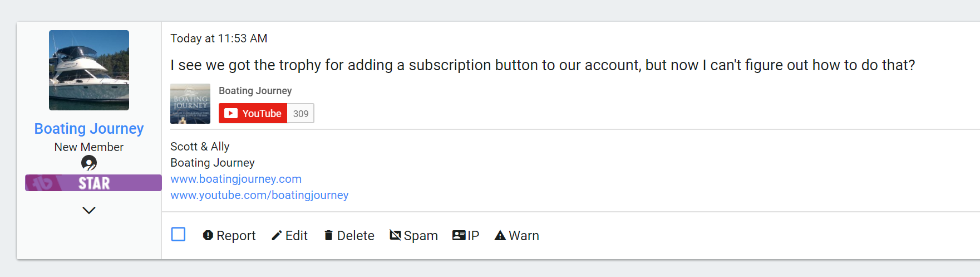
Task: Click the Report exclamation icon
Action: point(208,236)
